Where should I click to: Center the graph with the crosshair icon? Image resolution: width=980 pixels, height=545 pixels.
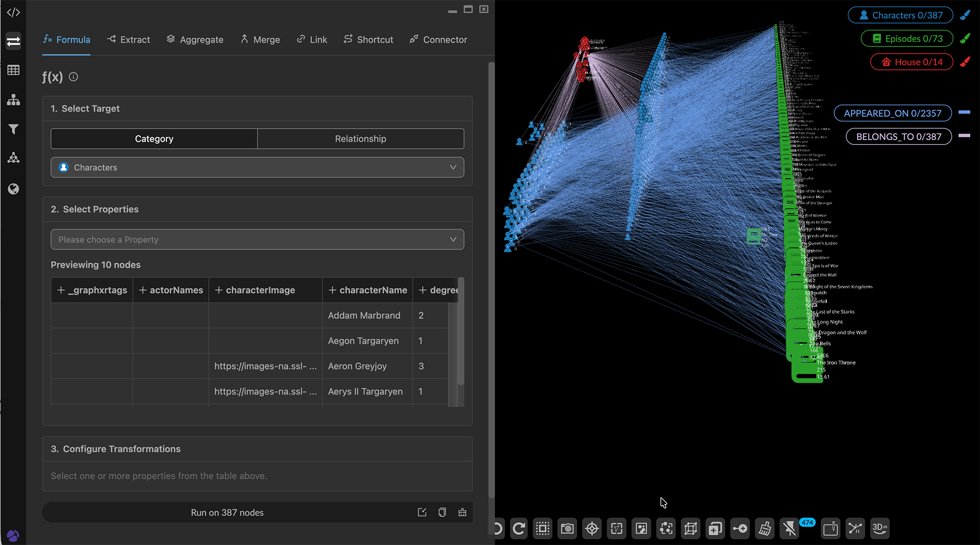[592, 529]
